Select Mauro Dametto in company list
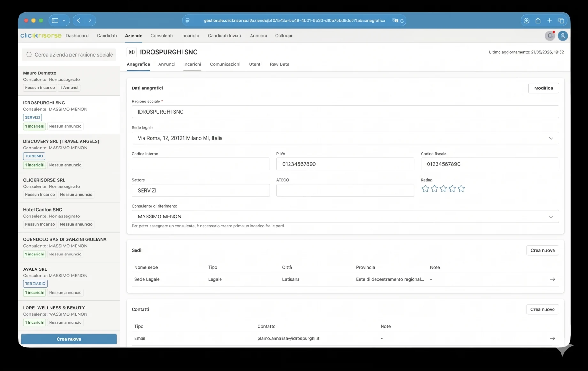This screenshot has height=371, width=588. coord(69,81)
